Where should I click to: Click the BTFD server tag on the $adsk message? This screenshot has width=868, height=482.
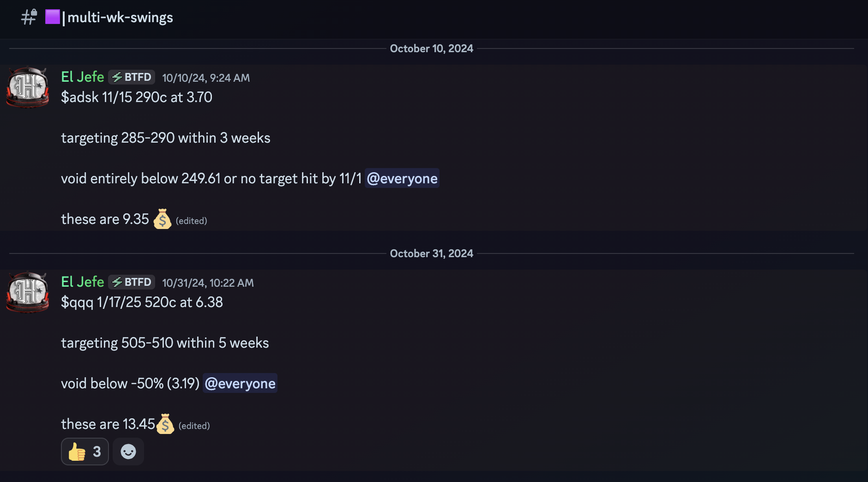tap(132, 77)
